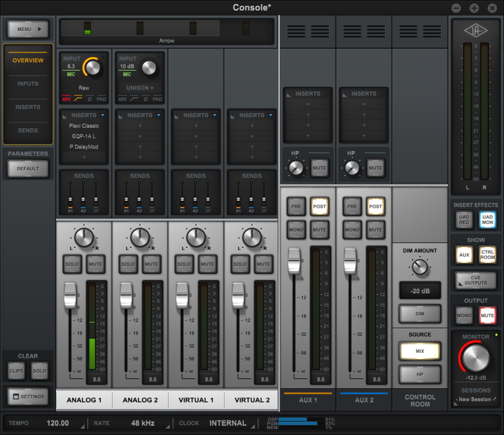The width and height of the screenshot is (504, 435).
Task: Expand the AUX 2 INSERTS options
Action: tap(344, 95)
